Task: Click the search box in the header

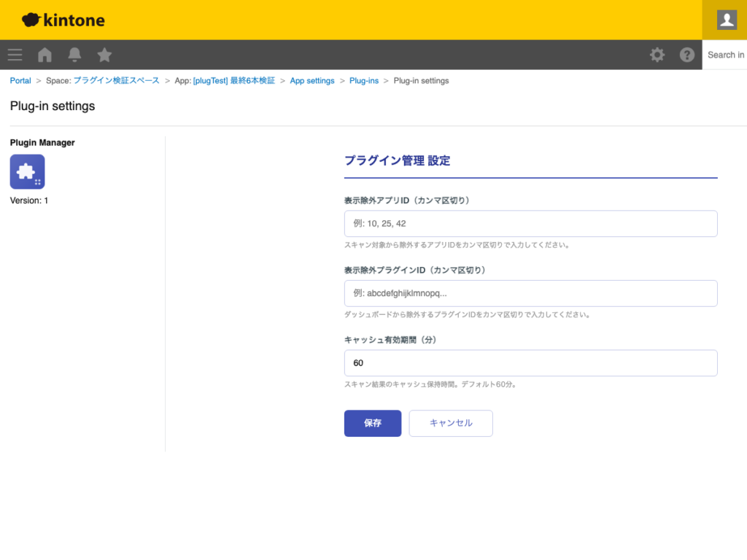Action: [x=727, y=55]
